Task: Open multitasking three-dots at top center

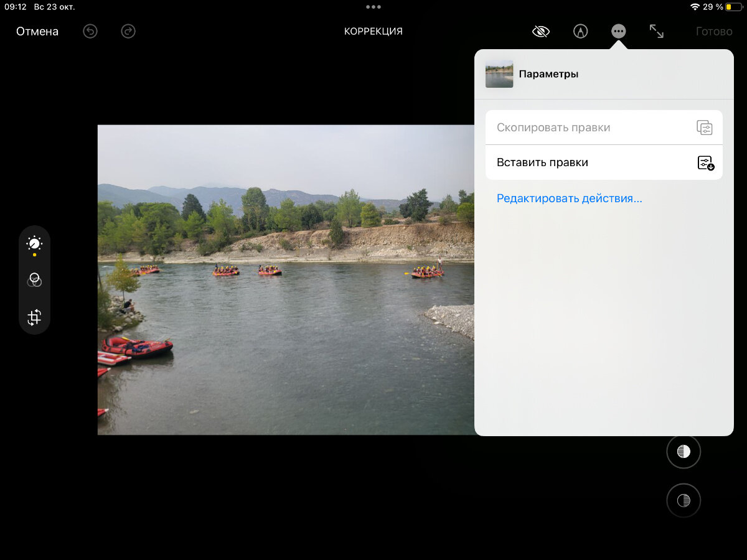Action: [374, 7]
